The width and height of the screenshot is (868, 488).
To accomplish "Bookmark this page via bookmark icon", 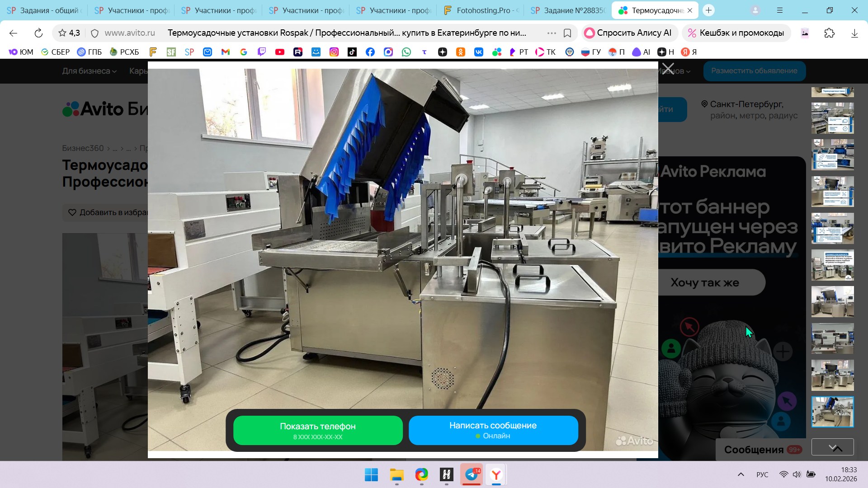I will 567,33.
